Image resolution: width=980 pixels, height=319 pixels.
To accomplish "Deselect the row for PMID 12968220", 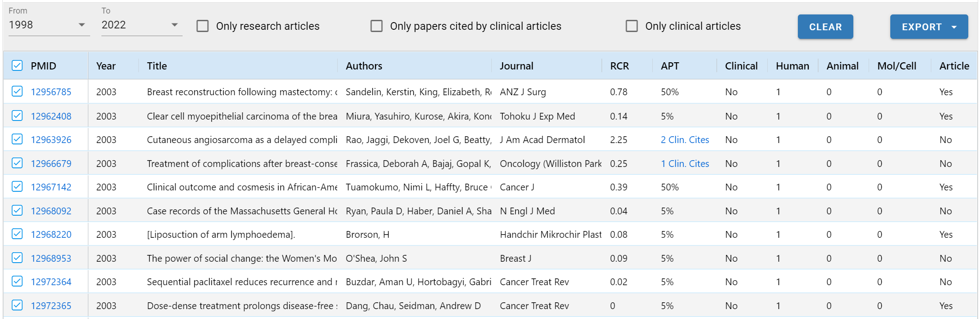I will pos(17,234).
